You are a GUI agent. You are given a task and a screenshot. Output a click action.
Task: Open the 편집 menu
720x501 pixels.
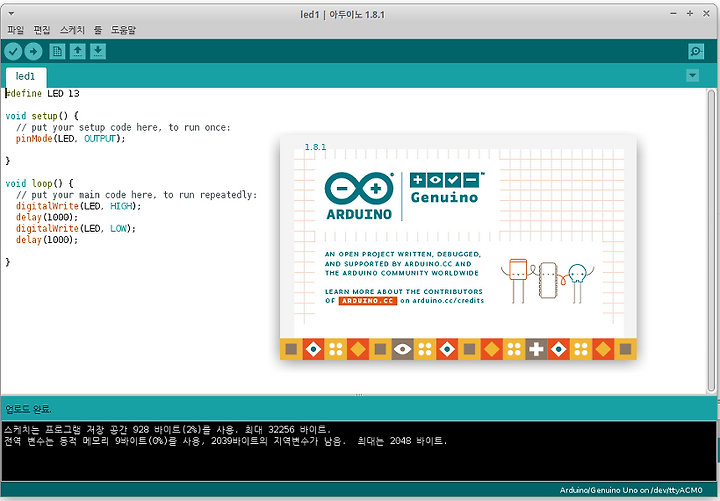tap(42, 30)
